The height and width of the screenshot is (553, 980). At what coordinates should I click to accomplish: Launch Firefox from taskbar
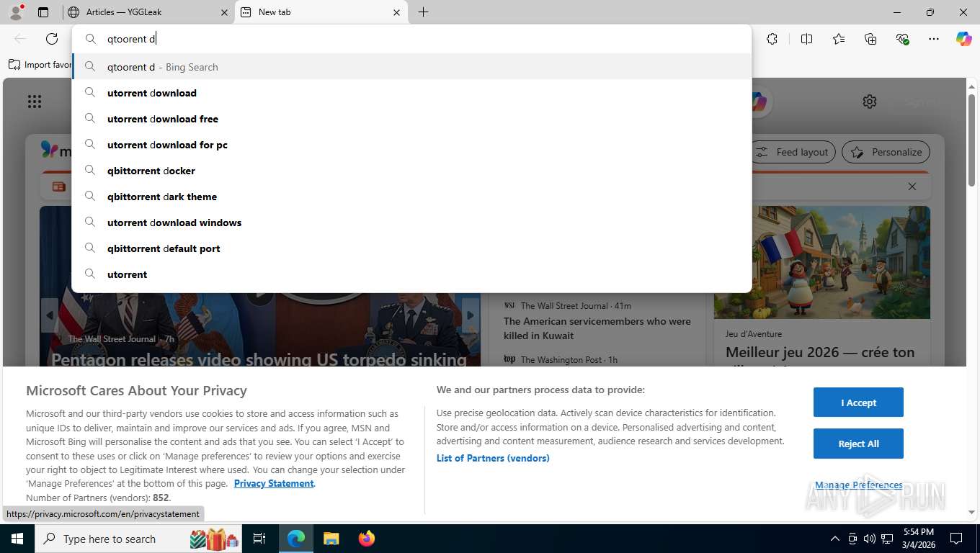[366, 539]
